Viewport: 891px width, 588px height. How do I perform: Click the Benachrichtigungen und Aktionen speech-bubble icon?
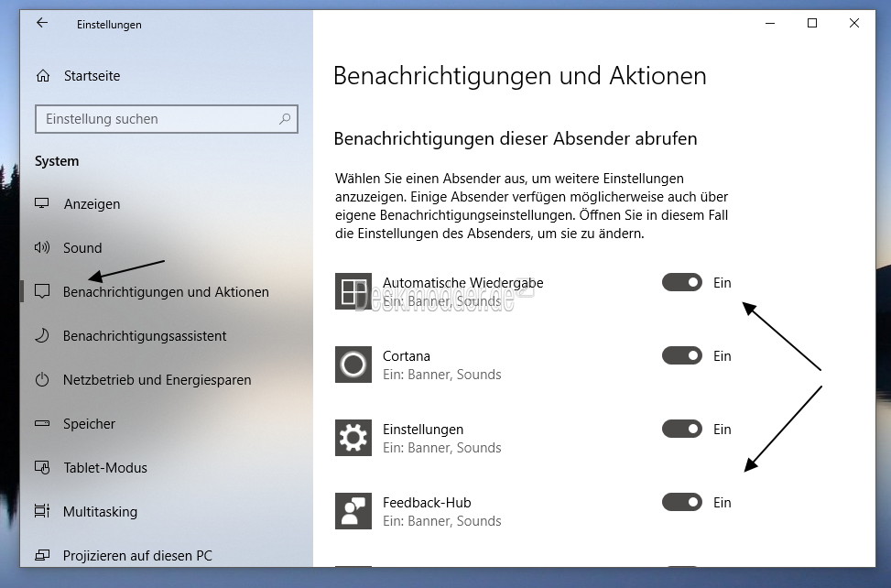pos(42,291)
